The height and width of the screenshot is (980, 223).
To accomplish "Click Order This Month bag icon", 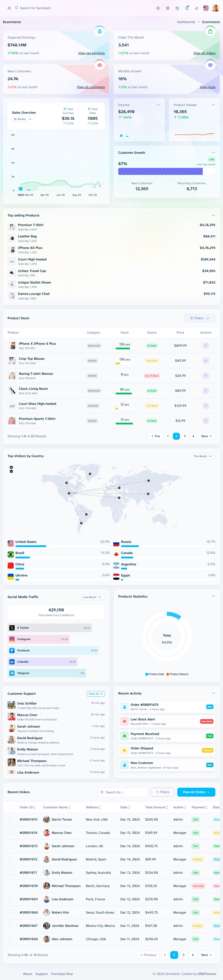I will (210, 31).
